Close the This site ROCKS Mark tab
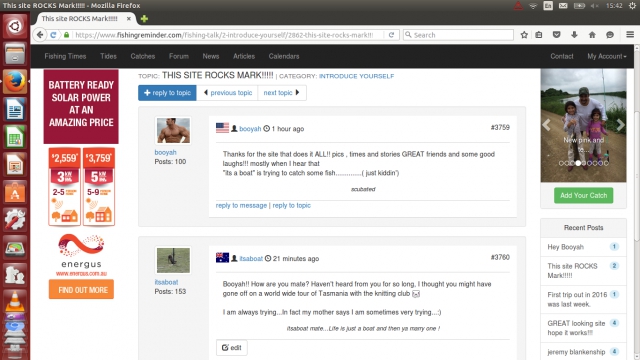 tap(129, 19)
